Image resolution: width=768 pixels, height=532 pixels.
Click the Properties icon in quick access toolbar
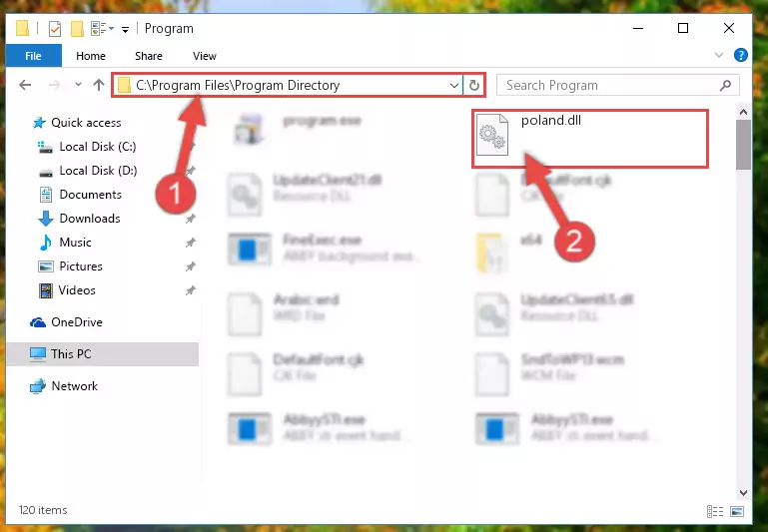55,29
